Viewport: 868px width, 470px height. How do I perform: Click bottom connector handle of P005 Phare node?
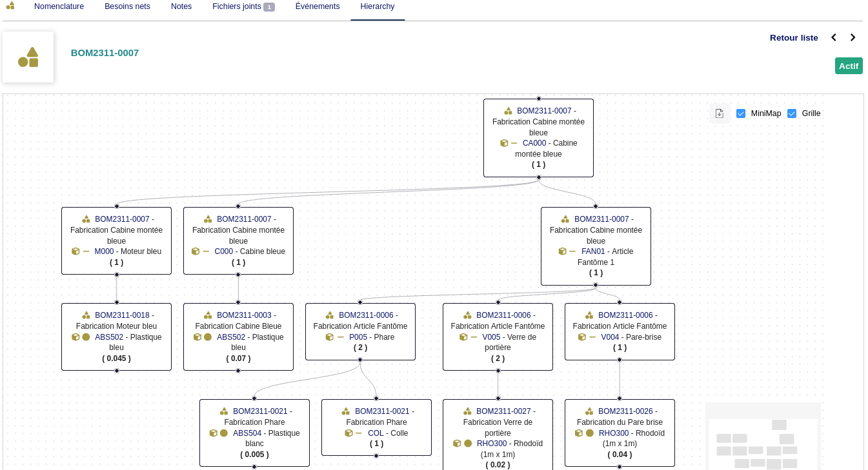coord(360,360)
